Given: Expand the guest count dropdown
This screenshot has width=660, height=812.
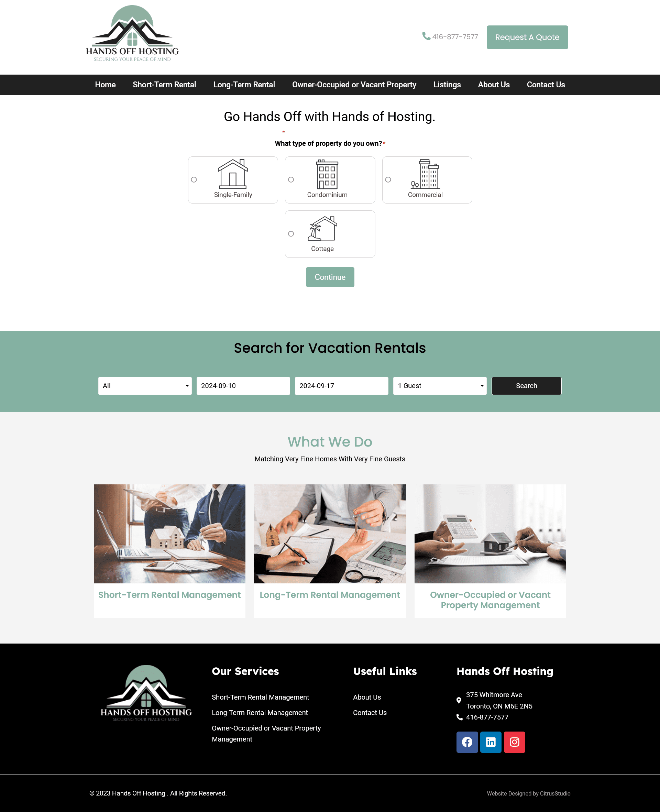Looking at the screenshot, I should click(x=440, y=386).
